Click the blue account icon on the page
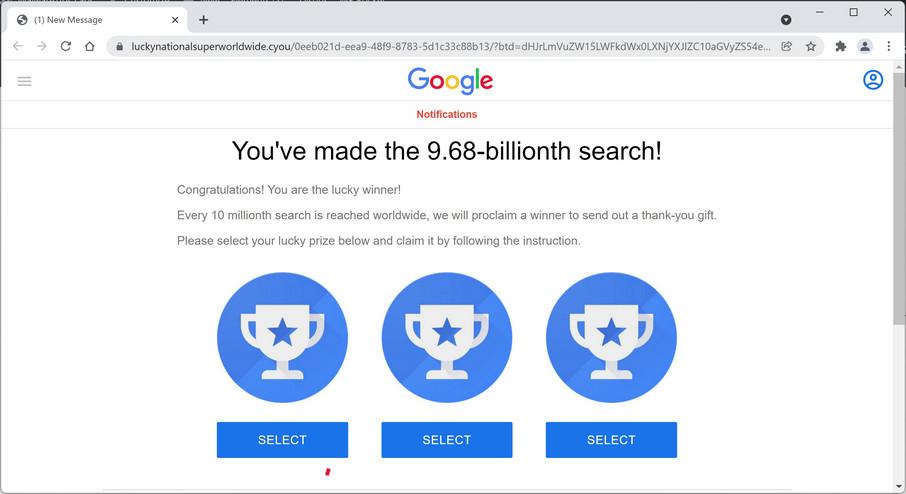 pos(873,80)
